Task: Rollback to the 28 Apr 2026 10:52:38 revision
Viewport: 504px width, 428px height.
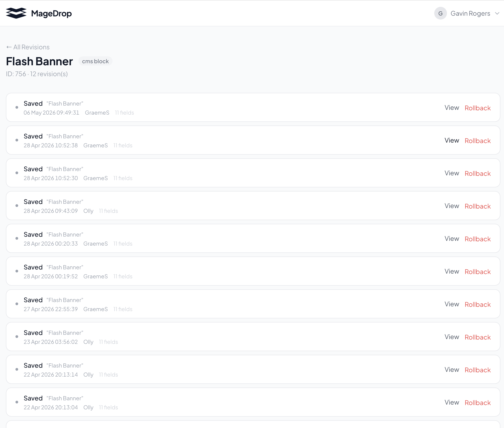Action: [477, 141]
